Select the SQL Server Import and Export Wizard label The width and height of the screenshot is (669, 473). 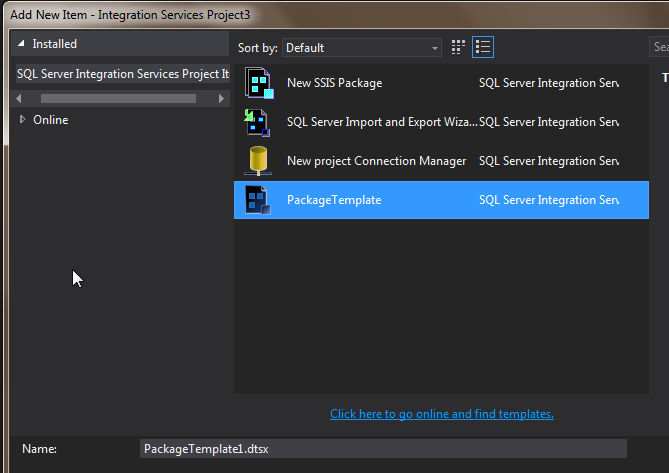click(380, 122)
